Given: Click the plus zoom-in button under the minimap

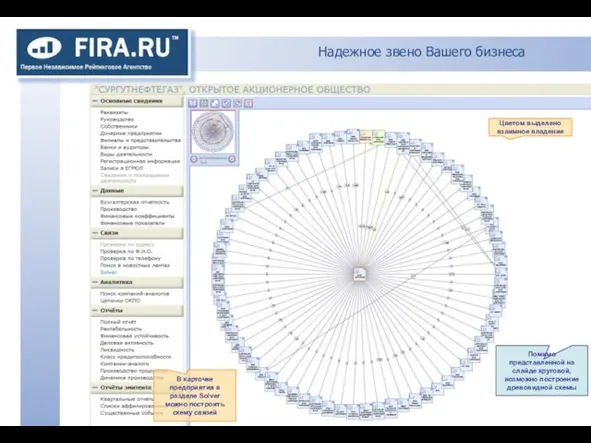Looking at the screenshot, I should (232, 159).
